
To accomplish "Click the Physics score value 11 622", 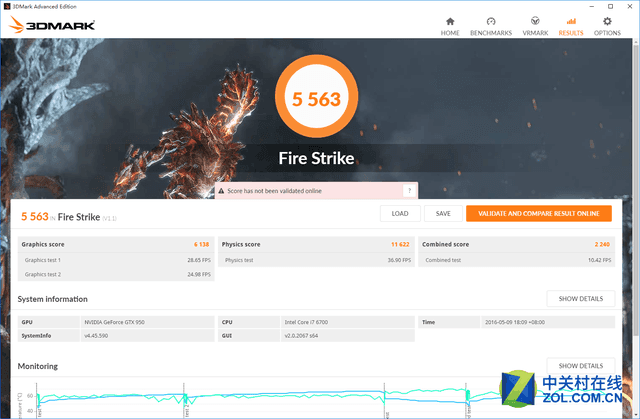I will coord(400,244).
